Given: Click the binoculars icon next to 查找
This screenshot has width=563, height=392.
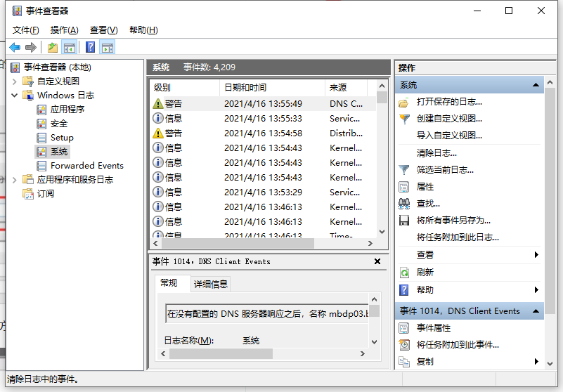Looking at the screenshot, I should pos(404,204).
